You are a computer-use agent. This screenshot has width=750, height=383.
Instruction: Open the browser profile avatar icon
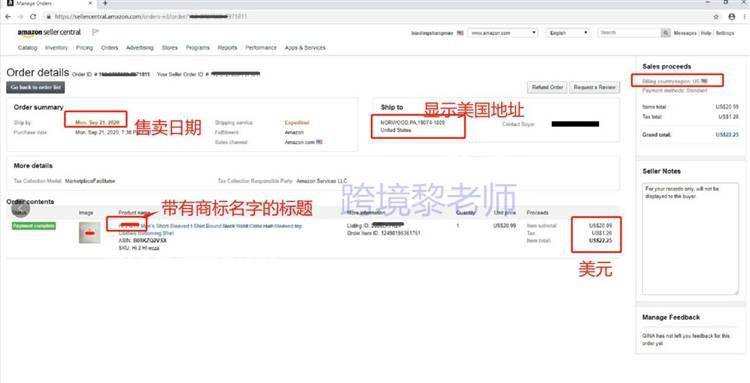pos(731,17)
